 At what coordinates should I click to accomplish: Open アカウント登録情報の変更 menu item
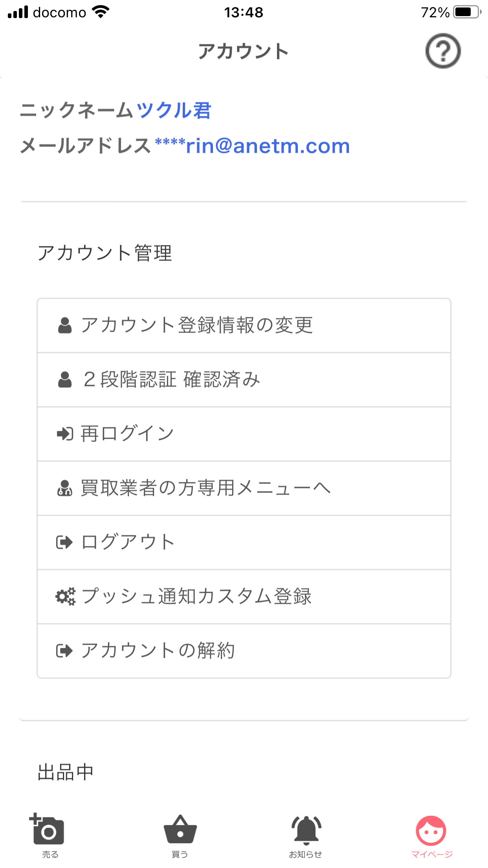pos(196,325)
